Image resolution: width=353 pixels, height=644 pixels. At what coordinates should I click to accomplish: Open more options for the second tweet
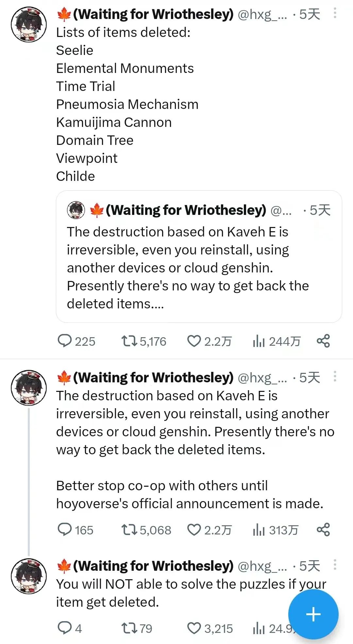335,376
